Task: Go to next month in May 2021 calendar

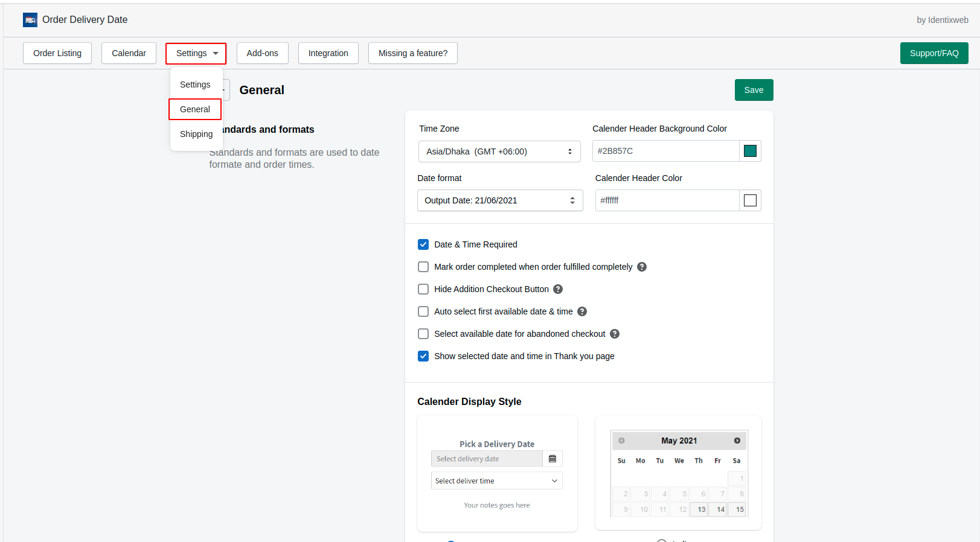Action: [737, 441]
